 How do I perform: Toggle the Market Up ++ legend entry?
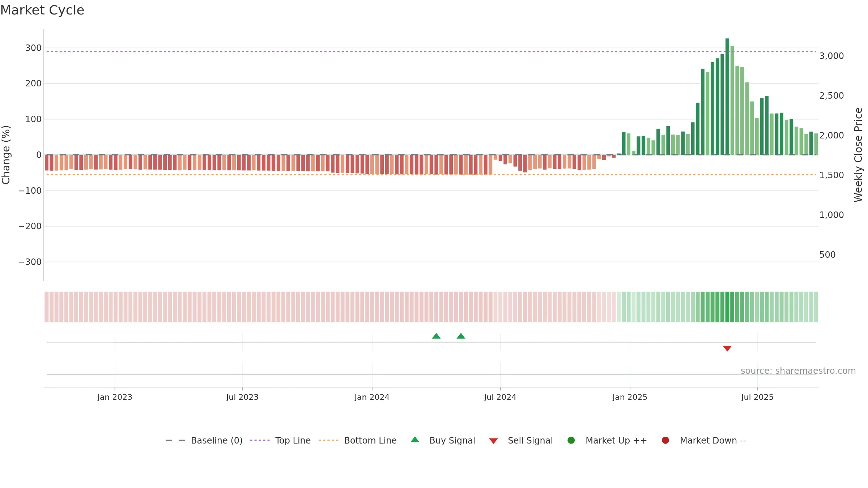(607, 440)
